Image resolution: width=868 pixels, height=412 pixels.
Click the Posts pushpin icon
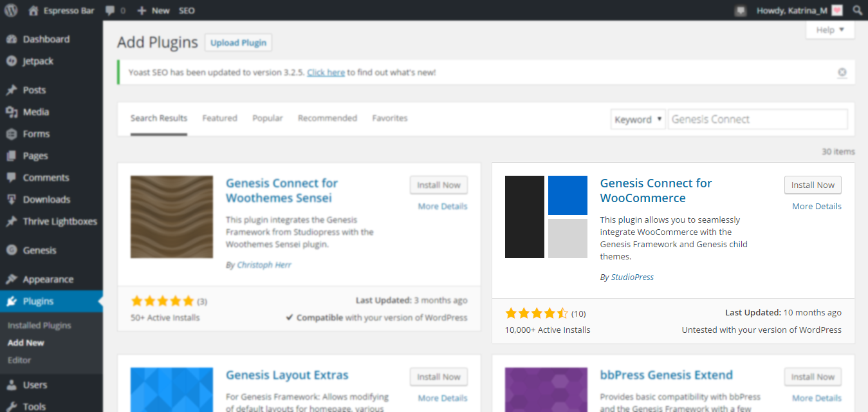point(11,90)
